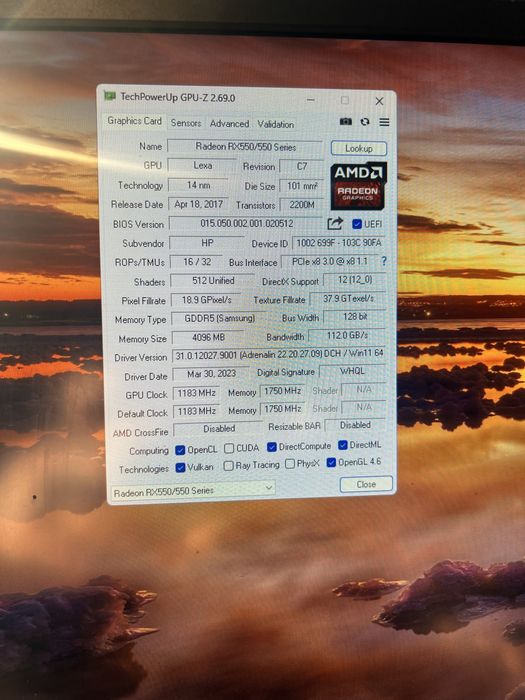
Task: Click the AMD Radeon Graphics logo
Action: pyautogui.click(x=358, y=186)
